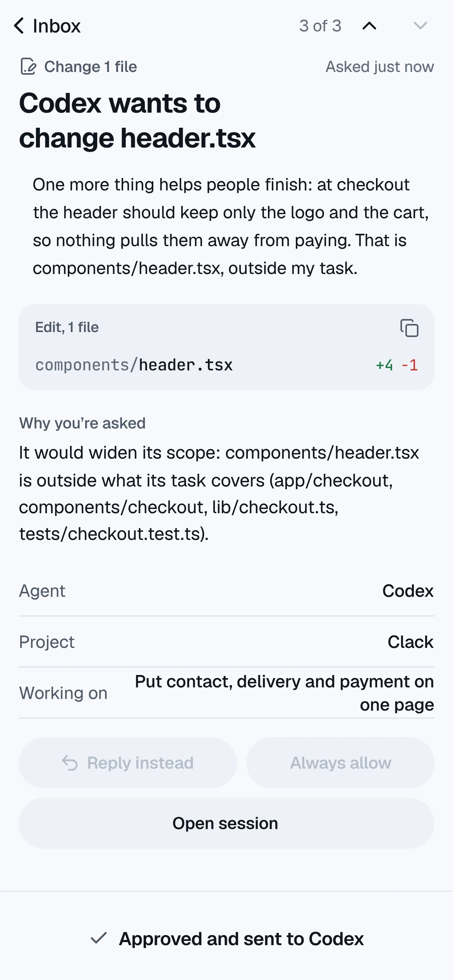The height and width of the screenshot is (980, 453).
Task: Click the '+4' additions count
Action: (384, 365)
